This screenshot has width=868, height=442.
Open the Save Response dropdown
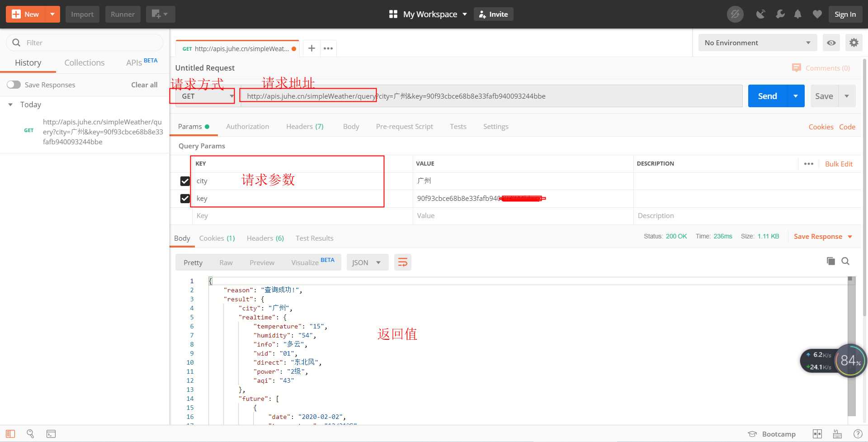(x=823, y=237)
